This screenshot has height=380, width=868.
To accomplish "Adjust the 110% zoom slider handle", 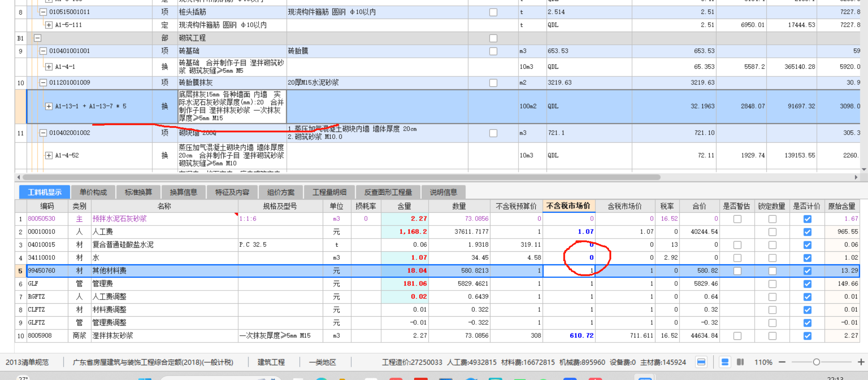I will [816, 362].
